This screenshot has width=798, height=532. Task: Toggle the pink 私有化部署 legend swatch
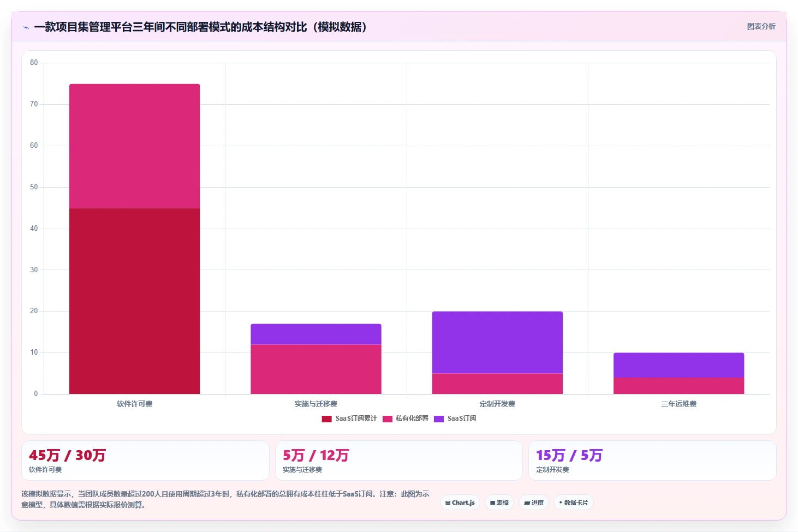tap(388, 419)
